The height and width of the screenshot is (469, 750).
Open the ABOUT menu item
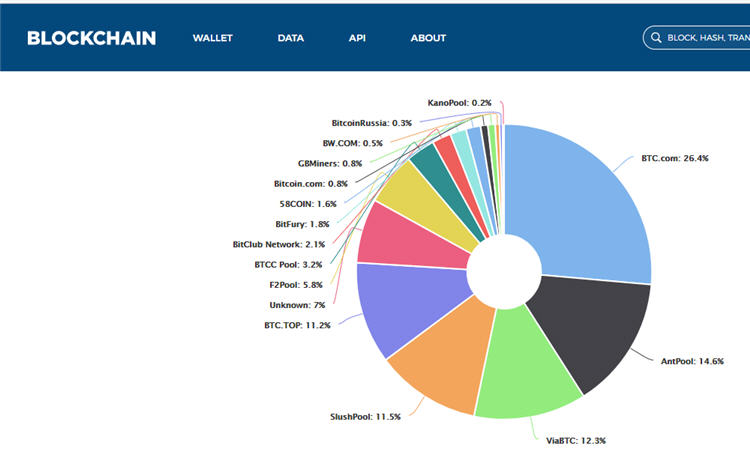(x=428, y=38)
